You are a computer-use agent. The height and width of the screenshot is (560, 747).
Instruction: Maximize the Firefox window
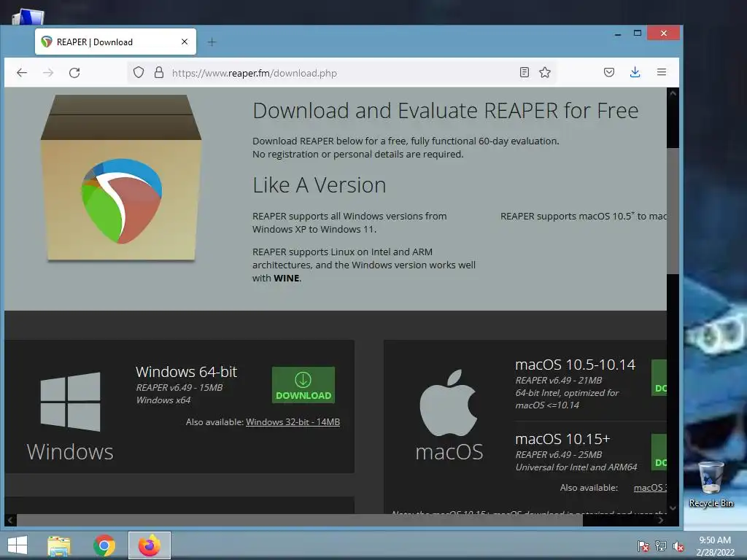pos(638,34)
